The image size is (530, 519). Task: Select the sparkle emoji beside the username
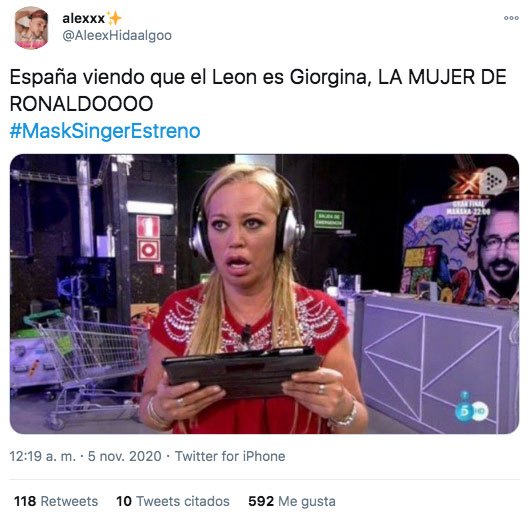click(114, 18)
